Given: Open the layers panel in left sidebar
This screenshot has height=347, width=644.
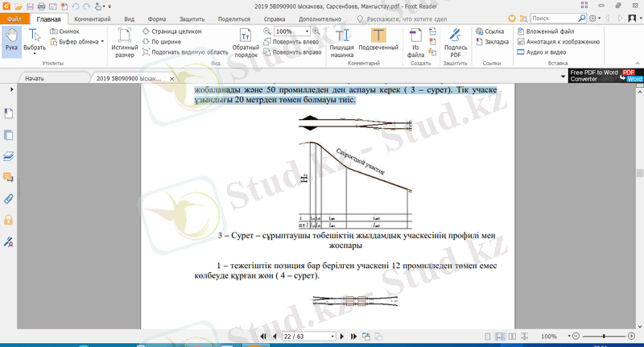Looking at the screenshot, I should coord(9,155).
